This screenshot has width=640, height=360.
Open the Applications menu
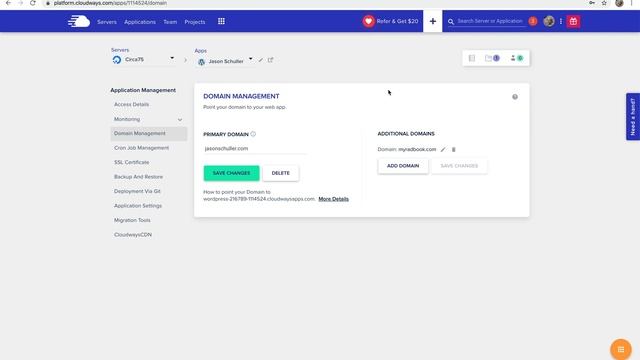pyautogui.click(x=140, y=22)
